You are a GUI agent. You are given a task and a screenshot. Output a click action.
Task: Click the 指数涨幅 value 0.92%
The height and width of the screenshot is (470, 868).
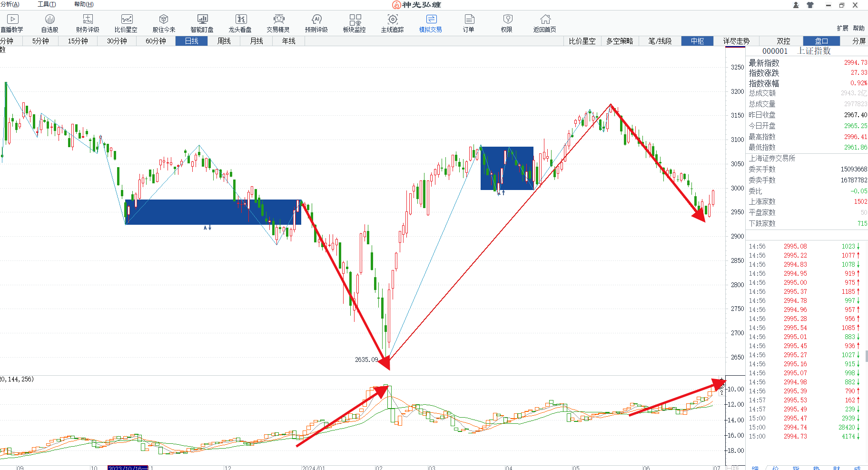(858, 83)
